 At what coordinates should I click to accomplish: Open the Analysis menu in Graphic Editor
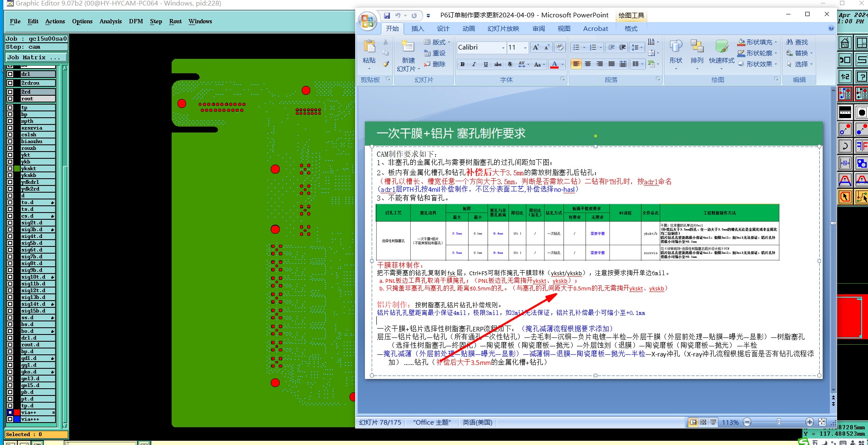(x=111, y=21)
